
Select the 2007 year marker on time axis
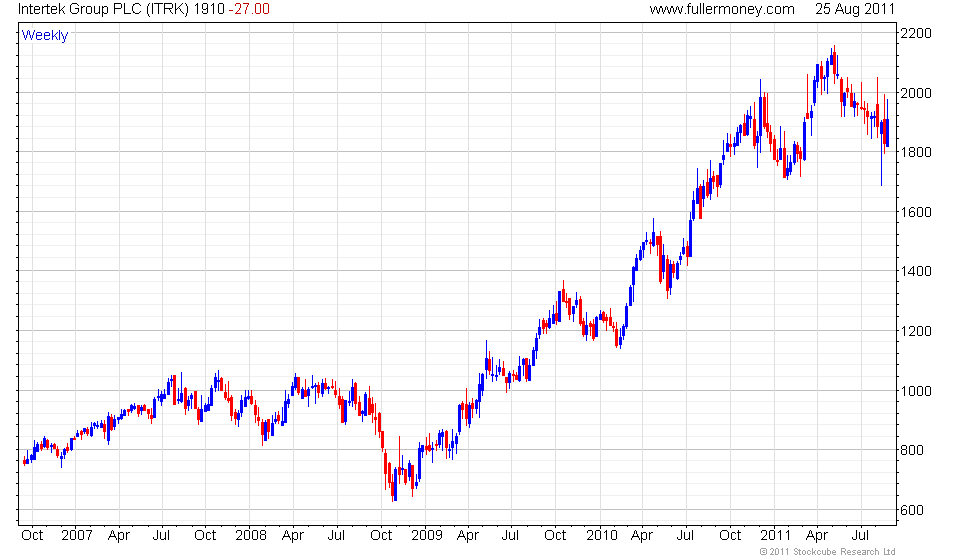(77, 534)
